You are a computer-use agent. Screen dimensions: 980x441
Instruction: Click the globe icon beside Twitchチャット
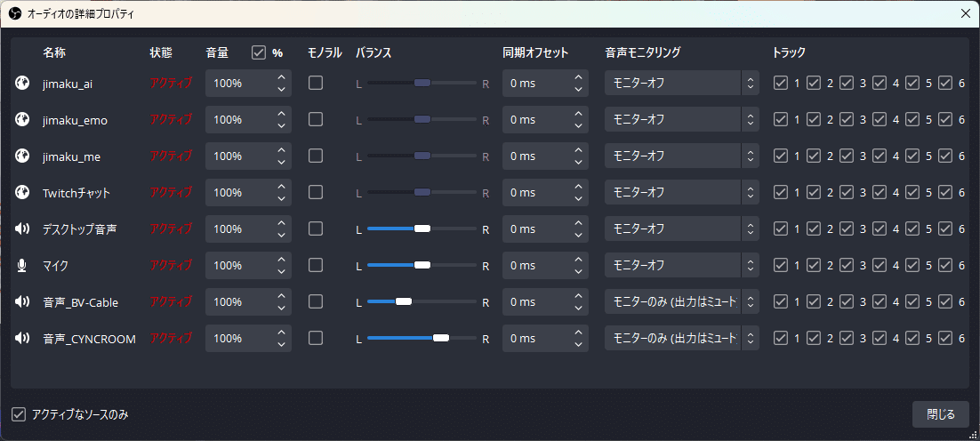22,192
